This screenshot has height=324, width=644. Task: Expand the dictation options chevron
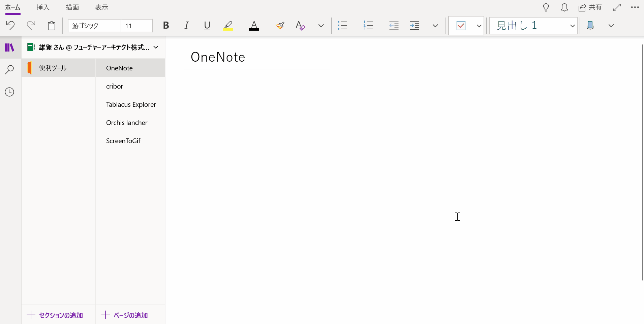click(611, 26)
